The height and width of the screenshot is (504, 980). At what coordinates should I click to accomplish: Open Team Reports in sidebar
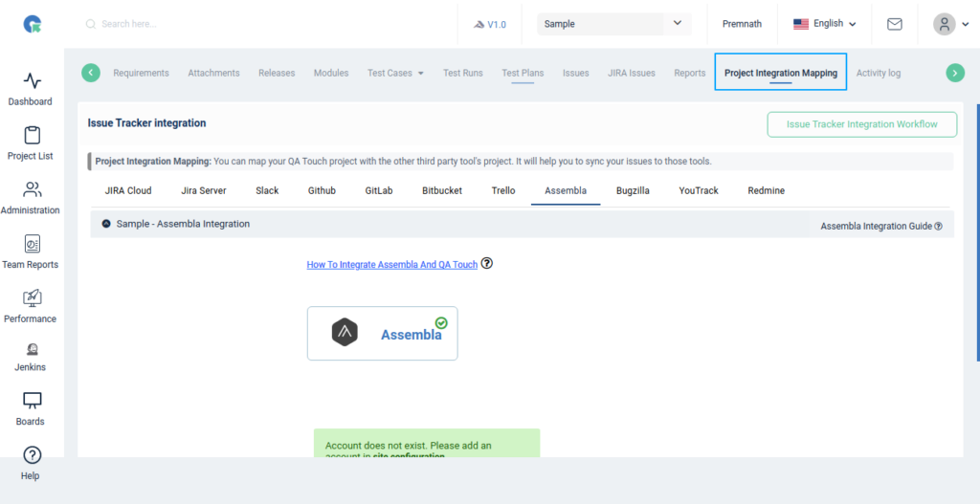click(x=30, y=252)
